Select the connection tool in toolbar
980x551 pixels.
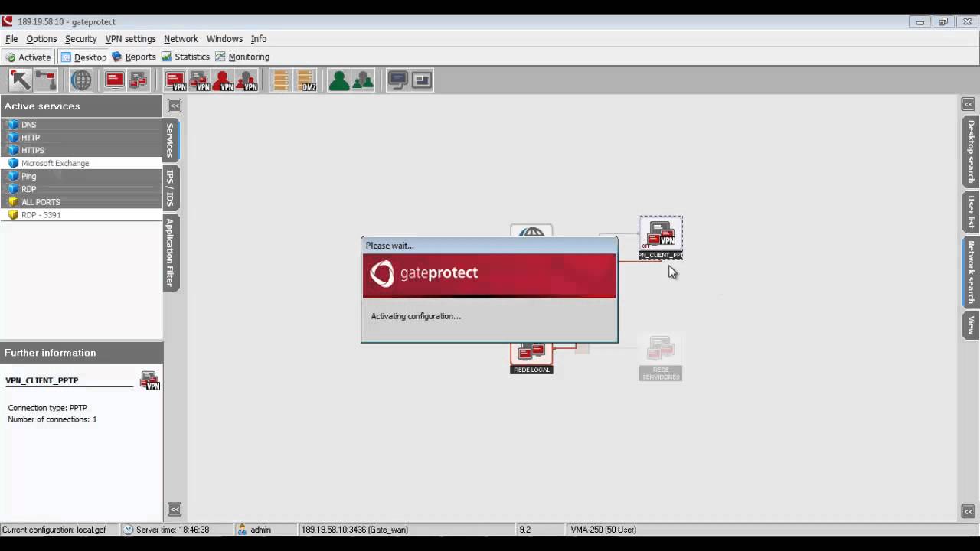click(x=46, y=80)
